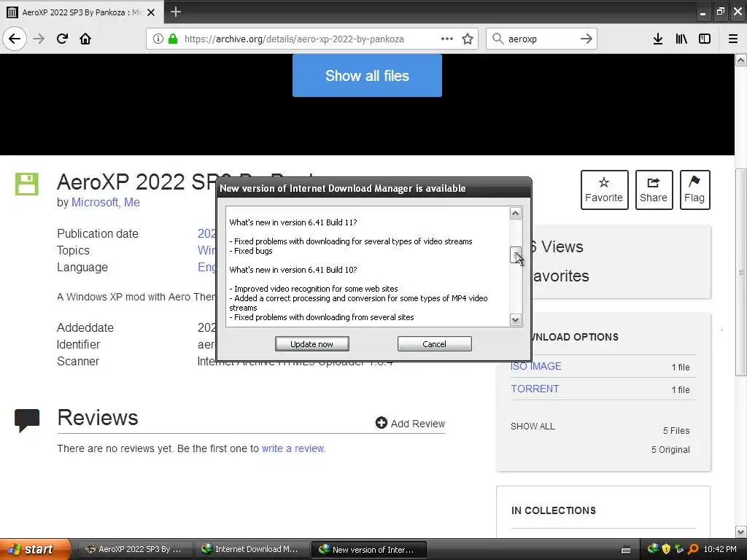Switch to Internet Download Manager taskbar window
747x560 pixels.
coord(252,549)
